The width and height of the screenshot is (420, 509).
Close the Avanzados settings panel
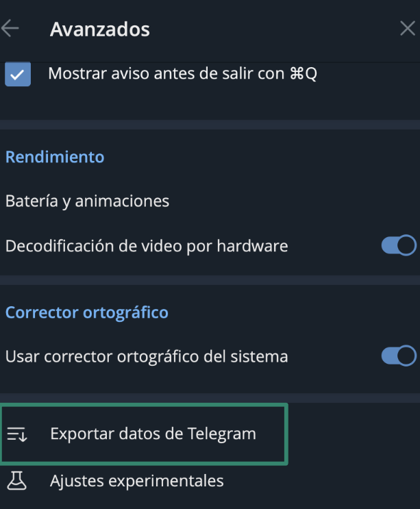[x=406, y=29]
